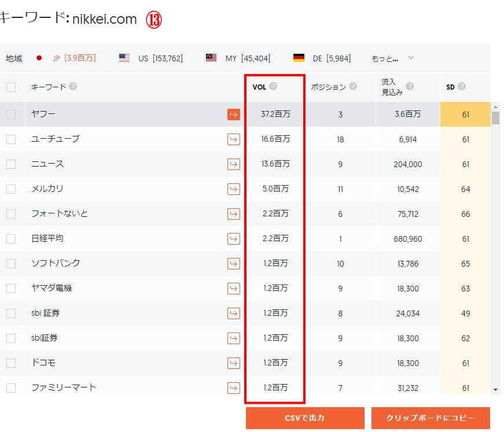The height and width of the screenshot is (432, 504).
Task: Check the ソフトバンク row checkbox
Action: [11, 264]
